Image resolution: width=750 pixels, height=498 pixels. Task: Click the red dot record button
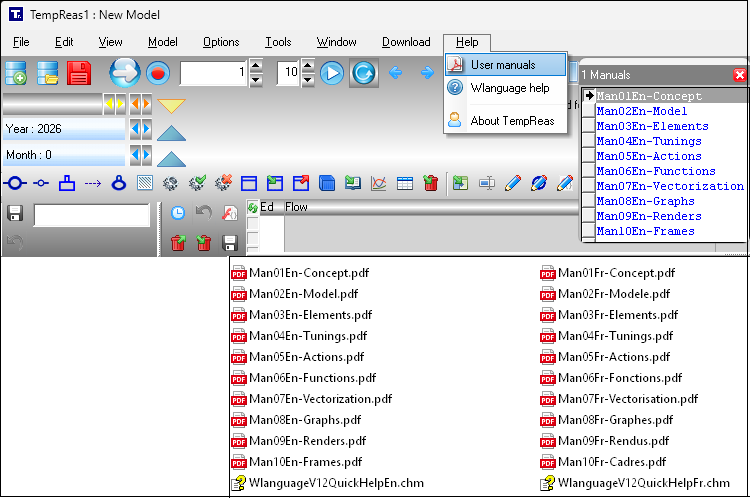click(158, 74)
